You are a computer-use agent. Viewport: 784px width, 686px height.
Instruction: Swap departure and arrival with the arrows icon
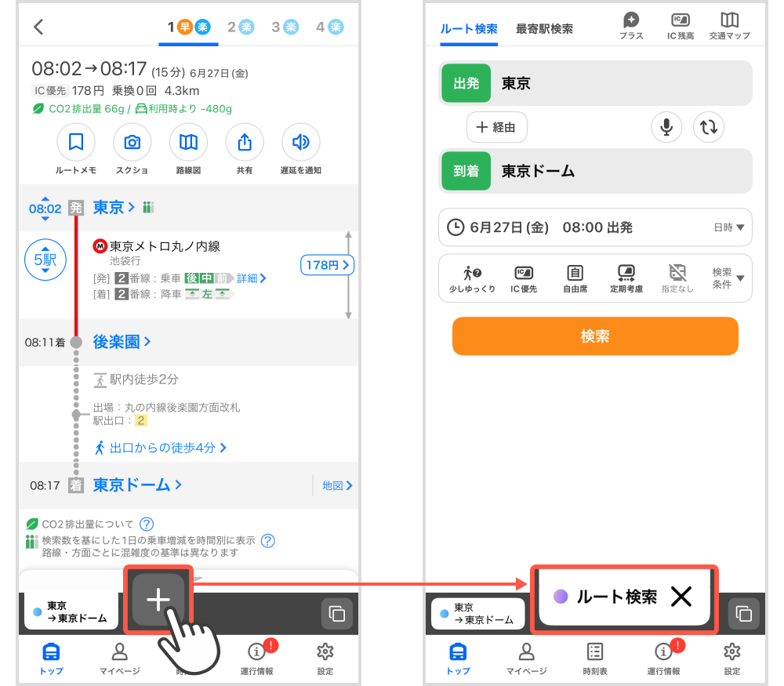709,127
